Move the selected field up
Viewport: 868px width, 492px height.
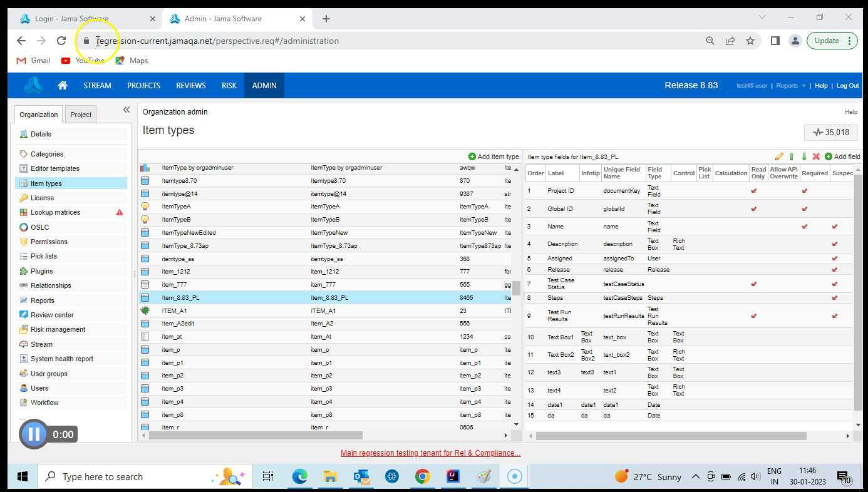pyautogui.click(x=792, y=156)
